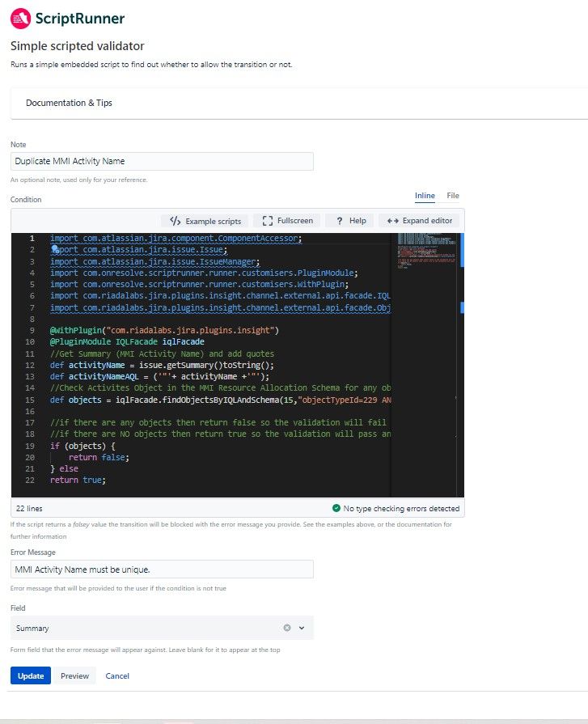
Task: Focus the Note field "Duplicate MMI Activity Name"
Action: coord(162,161)
